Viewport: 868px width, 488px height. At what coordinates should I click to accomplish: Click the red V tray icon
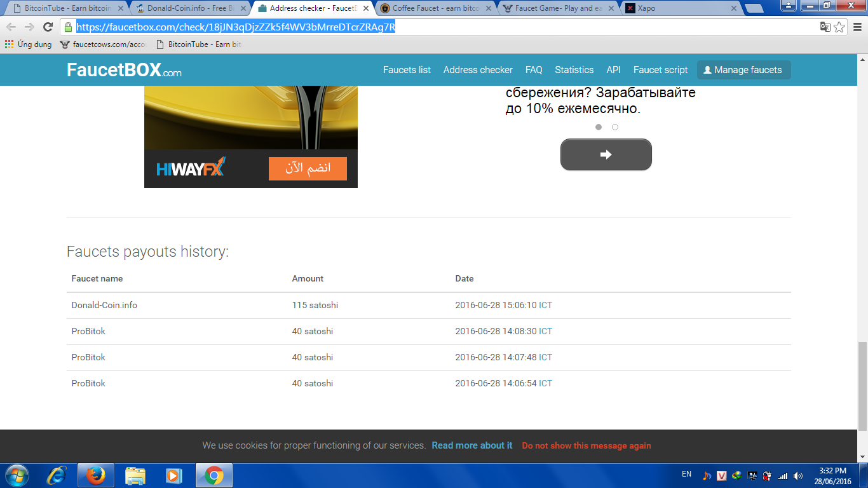pyautogui.click(x=722, y=475)
